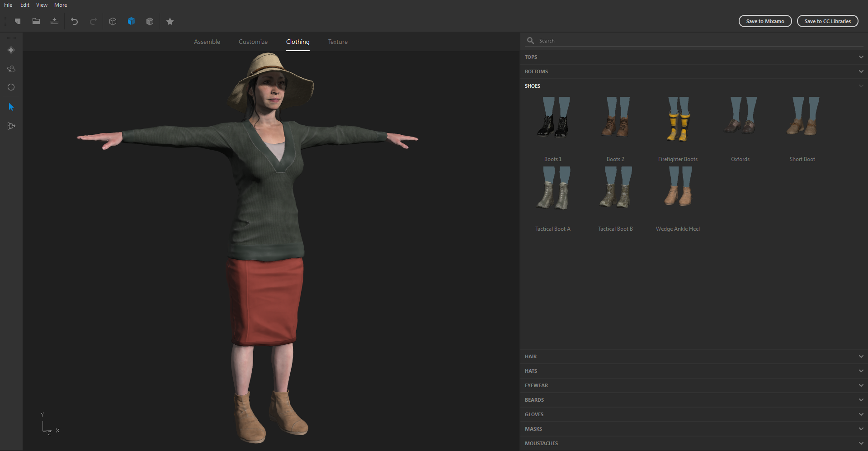Open the More menu

(60, 5)
